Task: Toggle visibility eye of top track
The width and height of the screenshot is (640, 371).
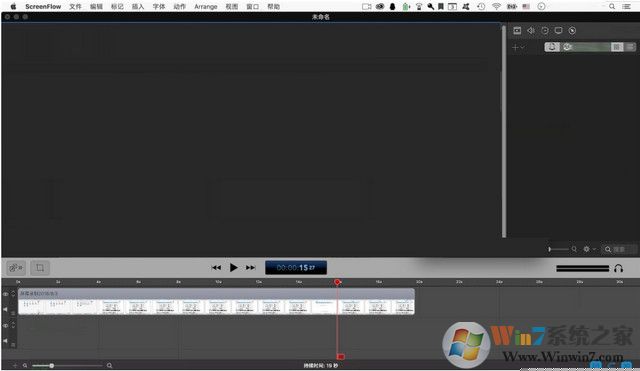Action: 5,294
